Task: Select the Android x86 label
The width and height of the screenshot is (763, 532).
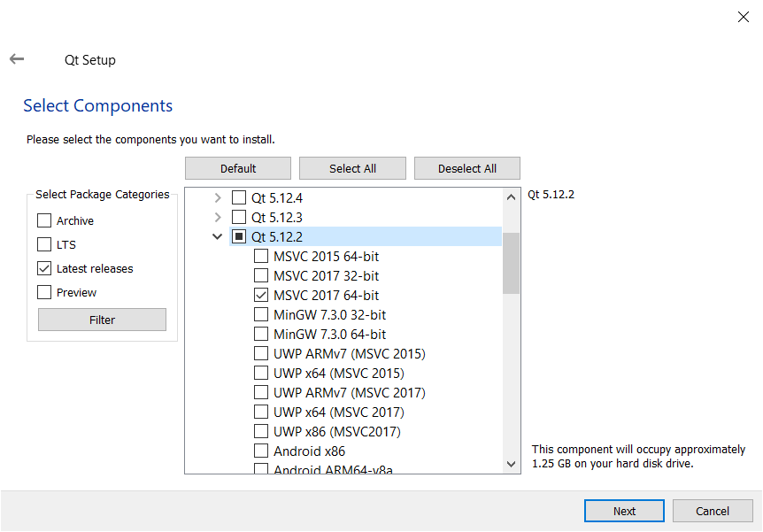Action: click(x=309, y=451)
